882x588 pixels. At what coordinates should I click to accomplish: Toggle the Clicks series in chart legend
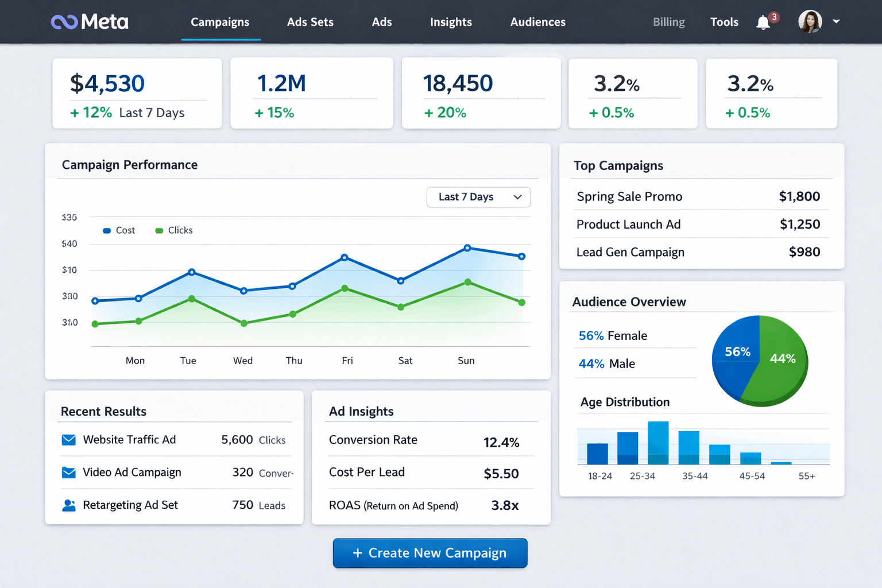tap(174, 230)
